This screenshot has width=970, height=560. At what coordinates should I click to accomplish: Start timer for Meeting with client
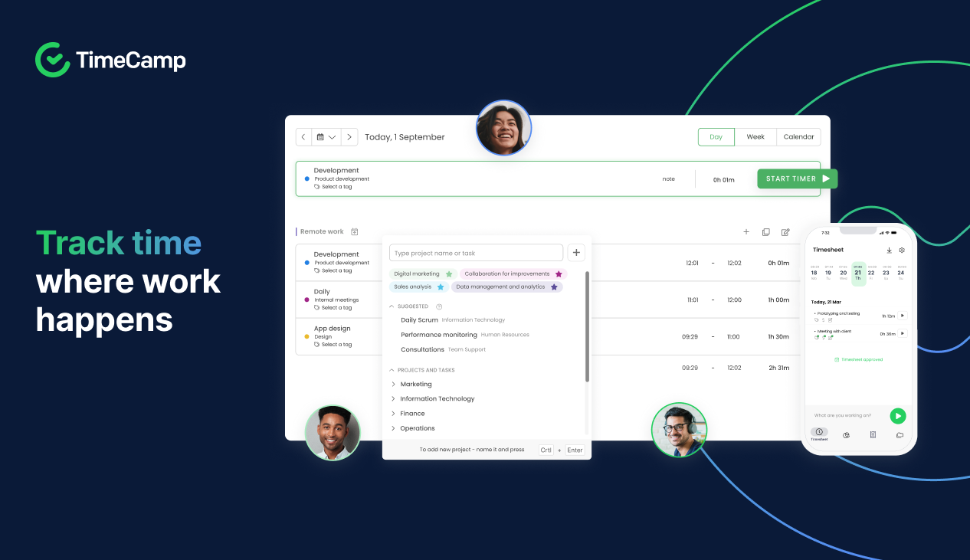[x=902, y=333]
